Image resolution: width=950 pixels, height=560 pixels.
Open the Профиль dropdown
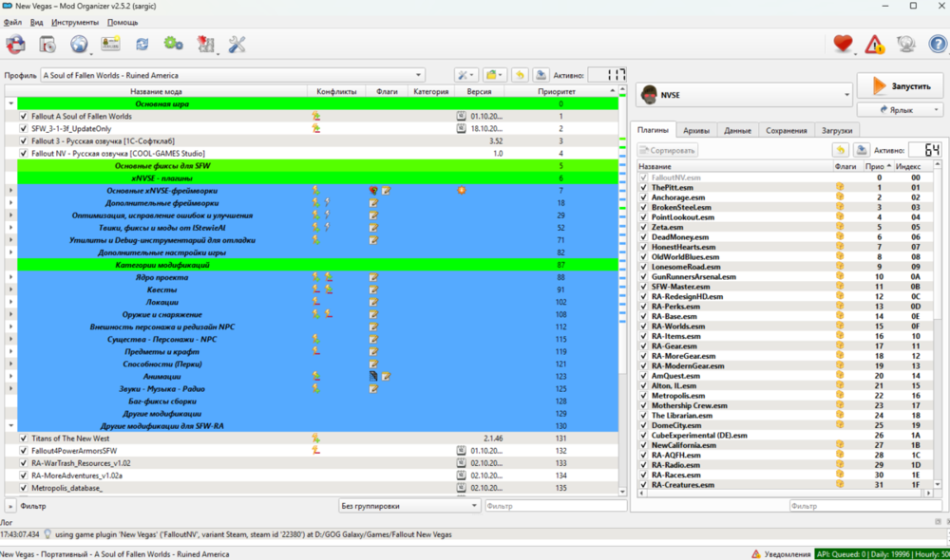tap(232, 75)
